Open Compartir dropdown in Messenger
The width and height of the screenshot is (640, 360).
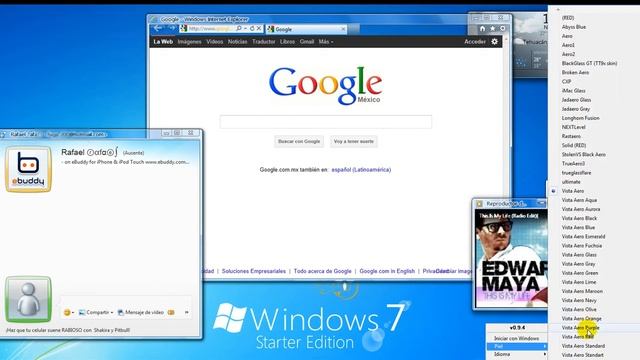click(x=96, y=313)
